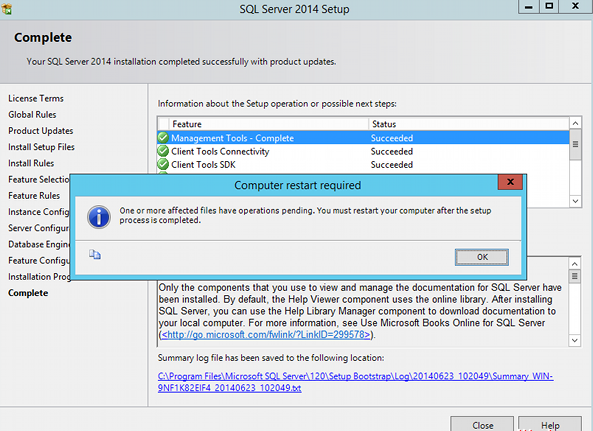Click feature list scrollbar up arrow

[575, 123]
